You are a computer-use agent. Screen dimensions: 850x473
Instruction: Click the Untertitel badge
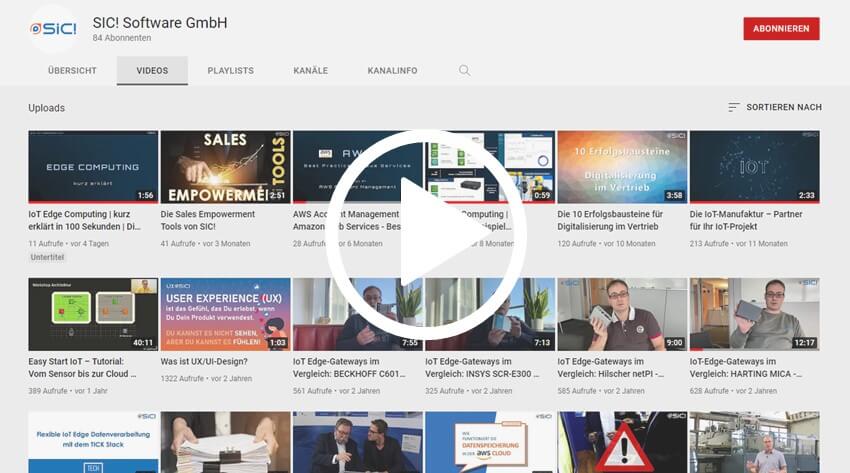point(47,257)
